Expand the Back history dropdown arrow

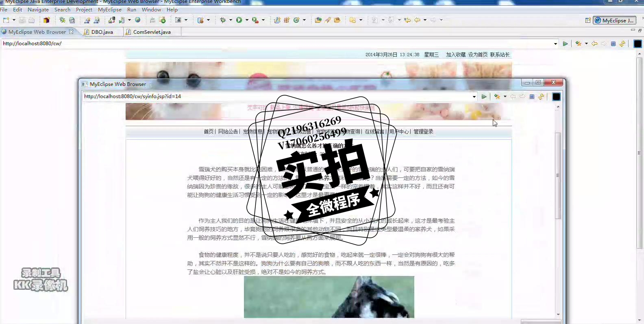425,20
